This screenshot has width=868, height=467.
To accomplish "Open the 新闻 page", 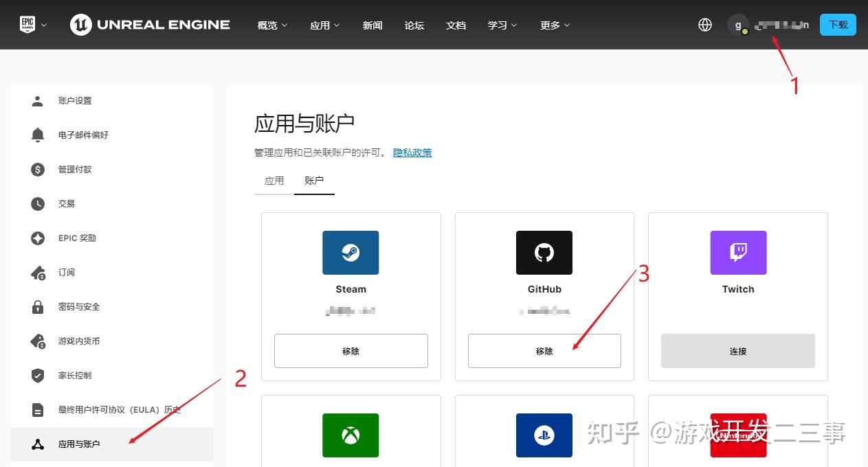I will click(372, 25).
